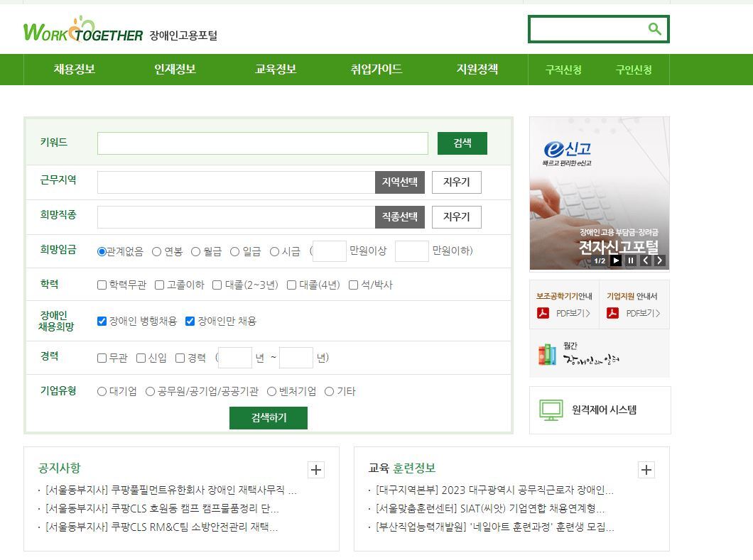
Task: Open the 채용정보 menu
Action: click(75, 69)
